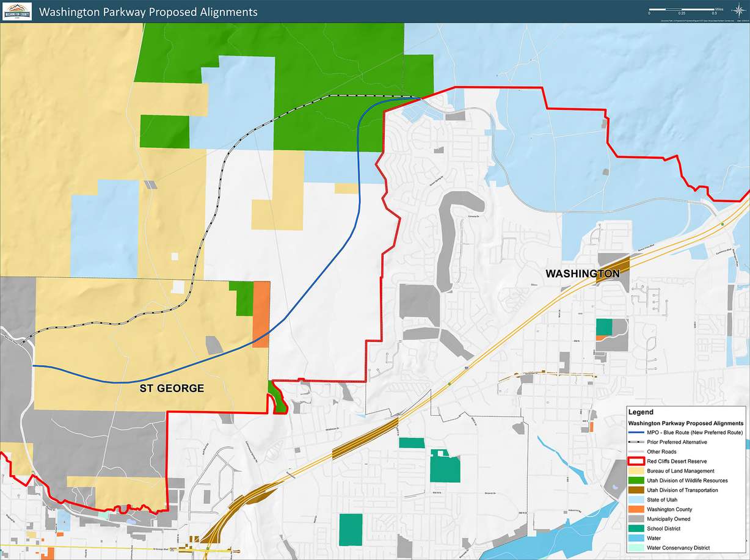Expand the Washington Parkway Proposed Alignments legend group
This screenshot has height=560, width=750.
coord(686,424)
